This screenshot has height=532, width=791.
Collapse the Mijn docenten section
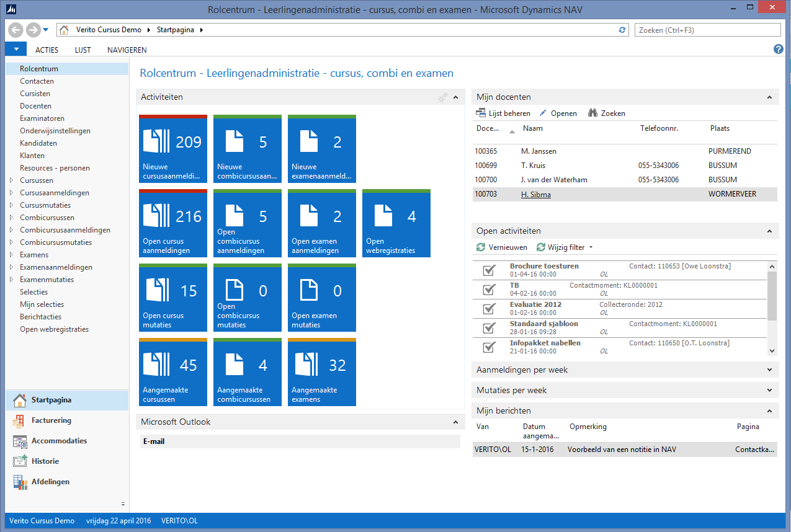769,97
